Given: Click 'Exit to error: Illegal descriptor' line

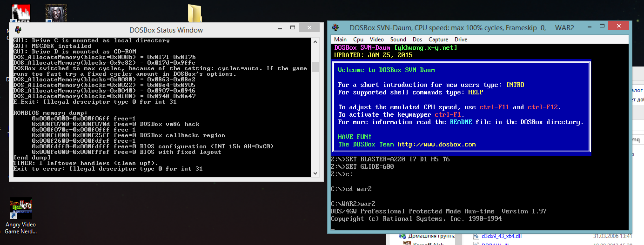Looking at the screenshot, I should 108,169.
